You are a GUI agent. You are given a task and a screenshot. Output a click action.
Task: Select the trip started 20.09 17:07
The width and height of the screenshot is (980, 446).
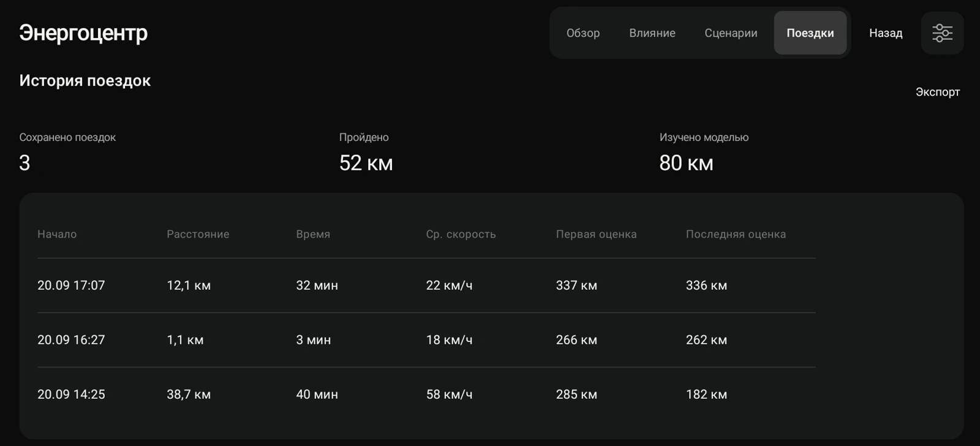[426, 285]
